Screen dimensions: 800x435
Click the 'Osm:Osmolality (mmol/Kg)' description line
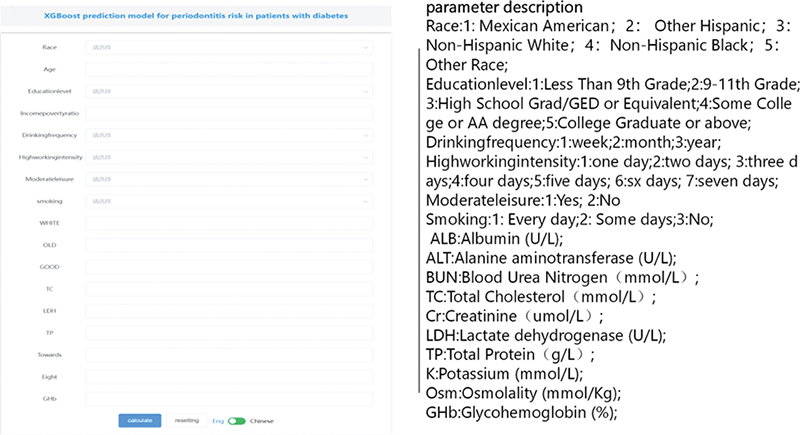click(523, 393)
